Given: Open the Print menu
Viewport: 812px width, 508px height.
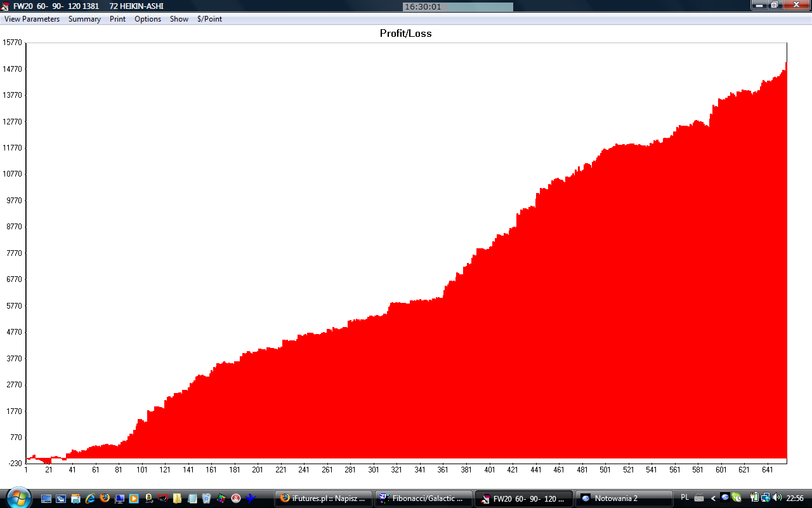Looking at the screenshot, I should tap(117, 19).
